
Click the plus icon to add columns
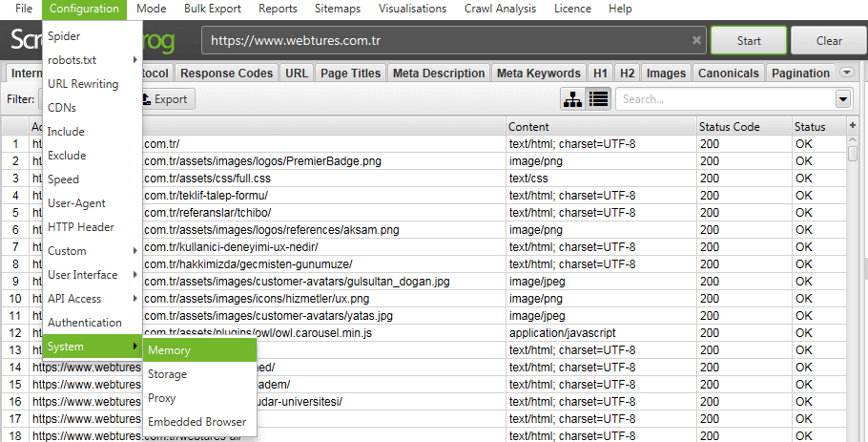[853, 126]
